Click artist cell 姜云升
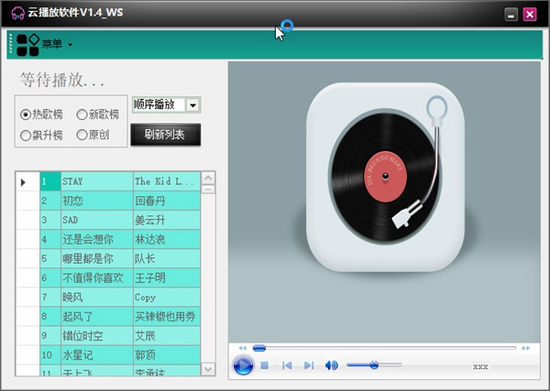The image size is (550, 391). point(167,220)
